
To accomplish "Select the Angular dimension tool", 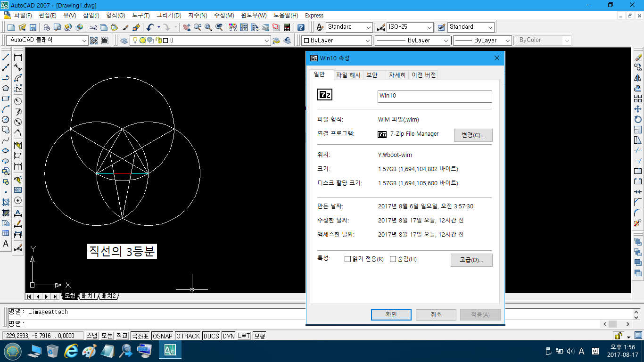I will 18,132.
